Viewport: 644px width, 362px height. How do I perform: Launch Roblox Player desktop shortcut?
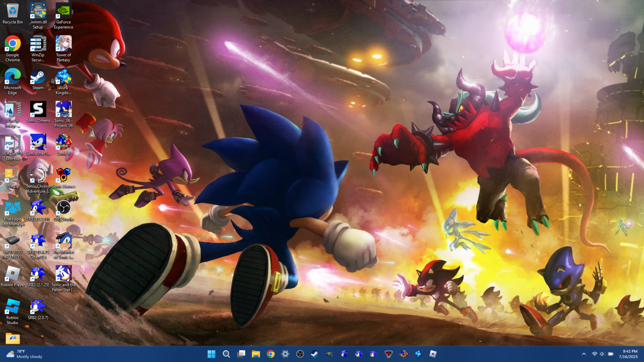coord(12,277)
